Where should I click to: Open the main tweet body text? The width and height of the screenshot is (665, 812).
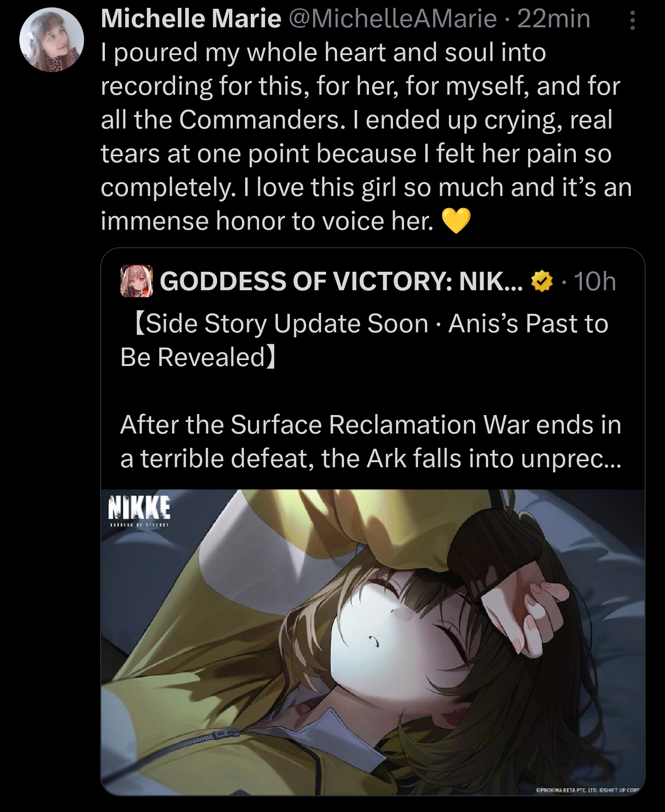point(366,137)
